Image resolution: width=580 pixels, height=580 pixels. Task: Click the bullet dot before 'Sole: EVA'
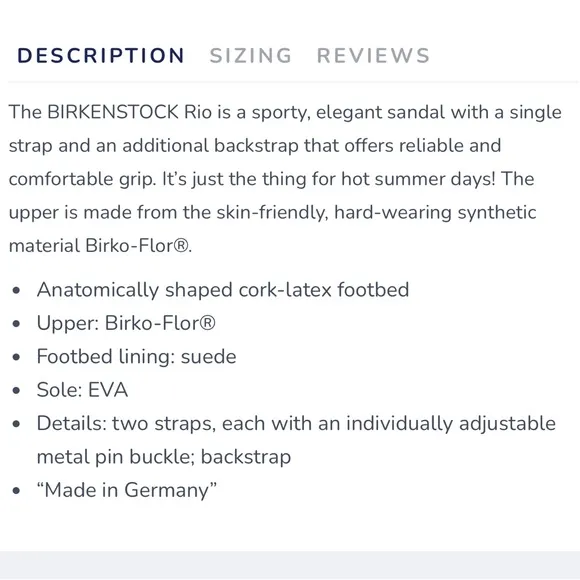pyautogui.click(x=16, y=390)
